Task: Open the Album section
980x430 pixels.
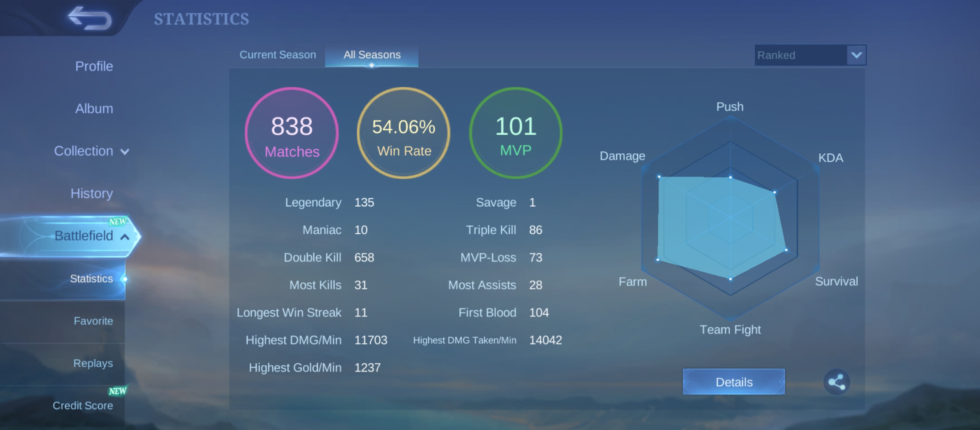Action: tap(94, 108)
